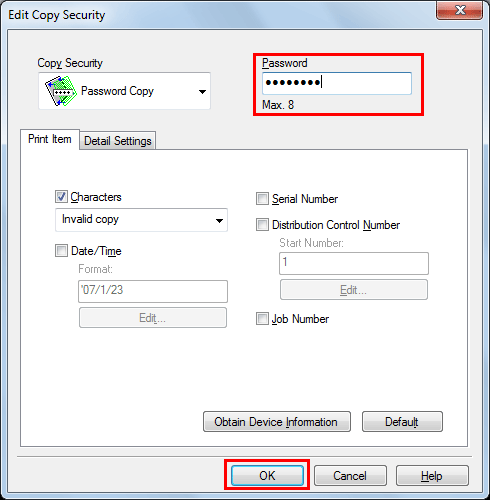
Task: Click the OK button
Action: [267, 475]
